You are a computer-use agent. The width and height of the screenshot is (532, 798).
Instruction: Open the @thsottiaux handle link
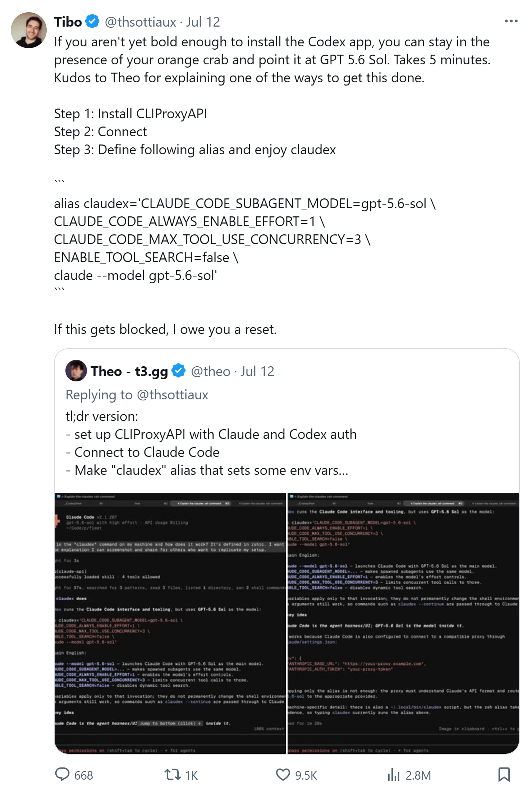click(x=141, y=22)
